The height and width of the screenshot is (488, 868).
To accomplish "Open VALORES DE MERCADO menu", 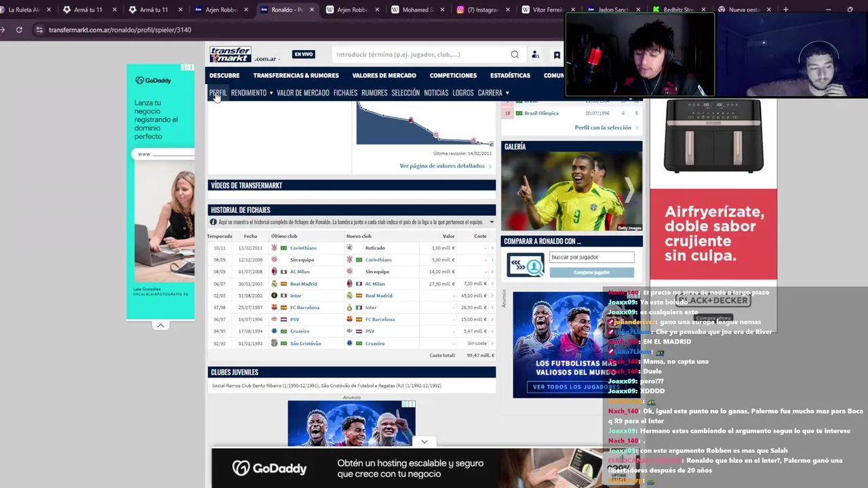I will [x=384, y=75].
